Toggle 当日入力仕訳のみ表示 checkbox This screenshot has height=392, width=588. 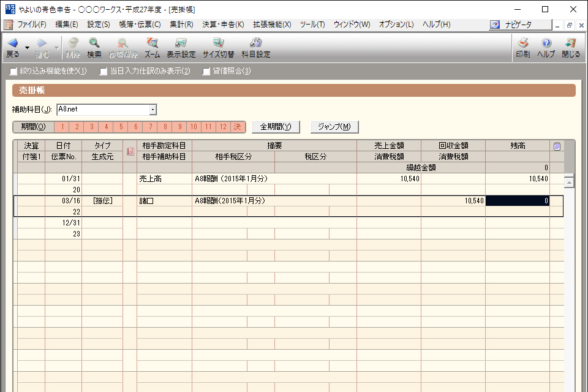pos(104,71)
